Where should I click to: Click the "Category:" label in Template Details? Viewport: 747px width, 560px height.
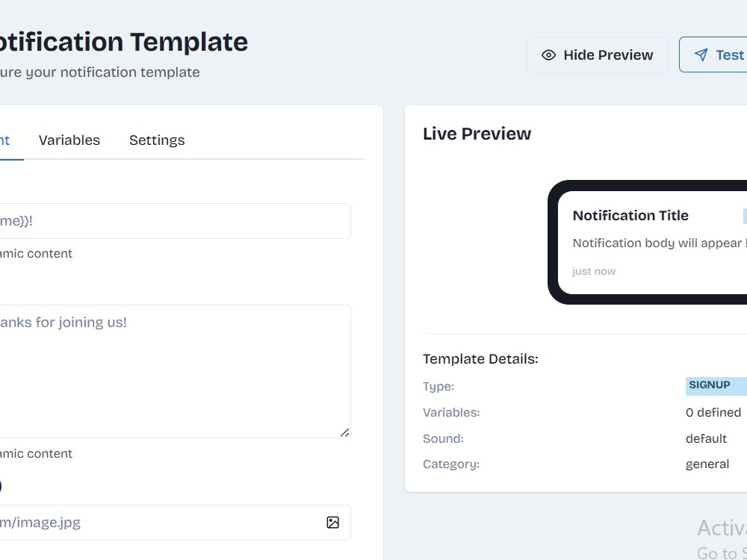(x=451, y=464)
